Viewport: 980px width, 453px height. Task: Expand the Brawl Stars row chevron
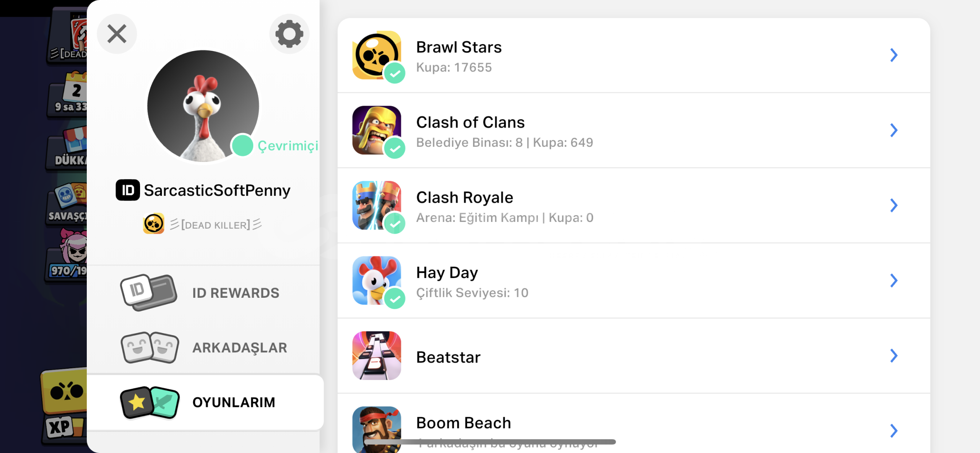click(894, 55)
